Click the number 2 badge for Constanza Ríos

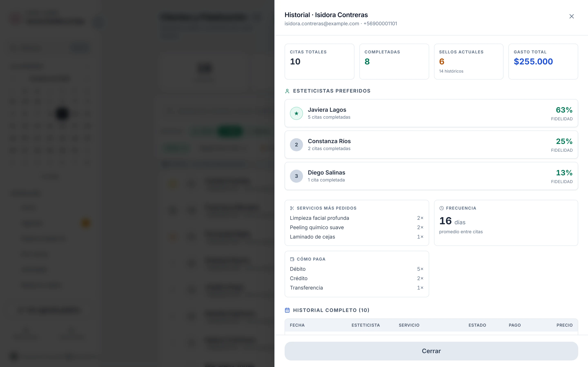pyautogui.click(x=296, y=145)
